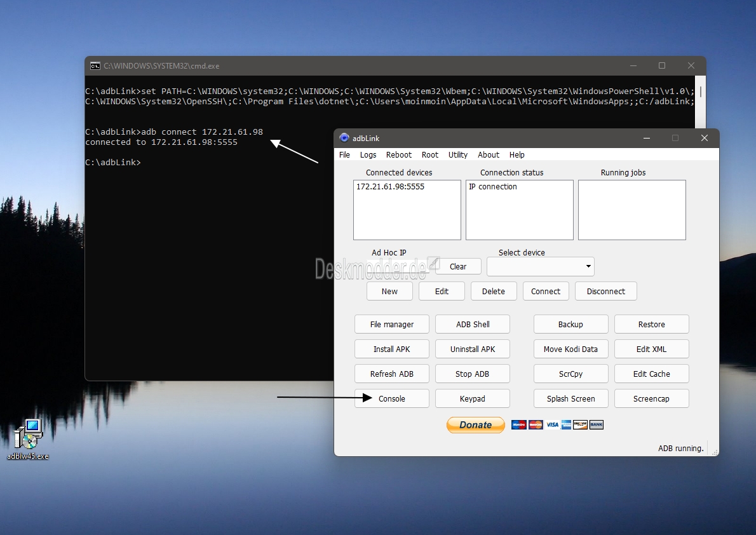Click the New device button
The image size is (756, 535).
tap(389, 292)
